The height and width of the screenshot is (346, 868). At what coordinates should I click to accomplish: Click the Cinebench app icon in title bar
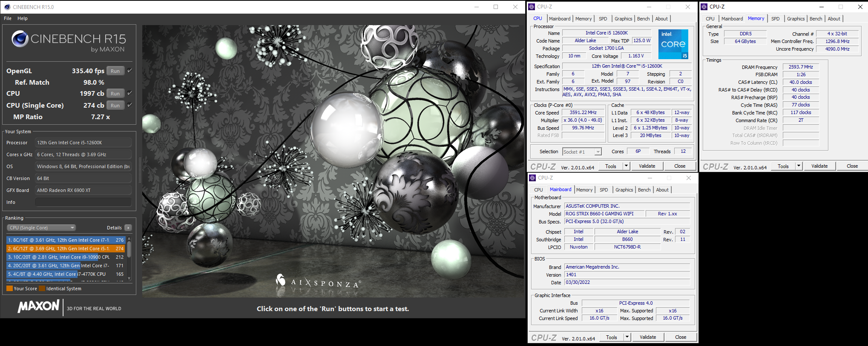tap(7, 7)
